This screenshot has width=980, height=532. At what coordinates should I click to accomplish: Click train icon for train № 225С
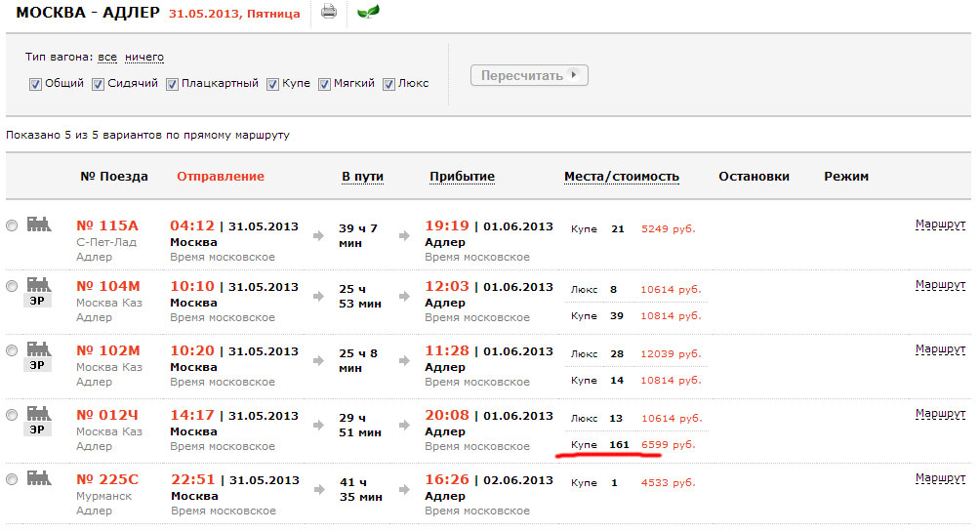click(x=39, y=478)
